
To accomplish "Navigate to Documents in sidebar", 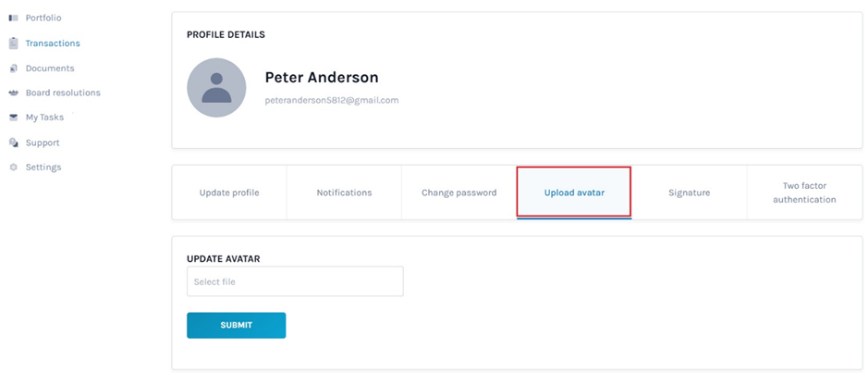I will [x=50, y=68].
